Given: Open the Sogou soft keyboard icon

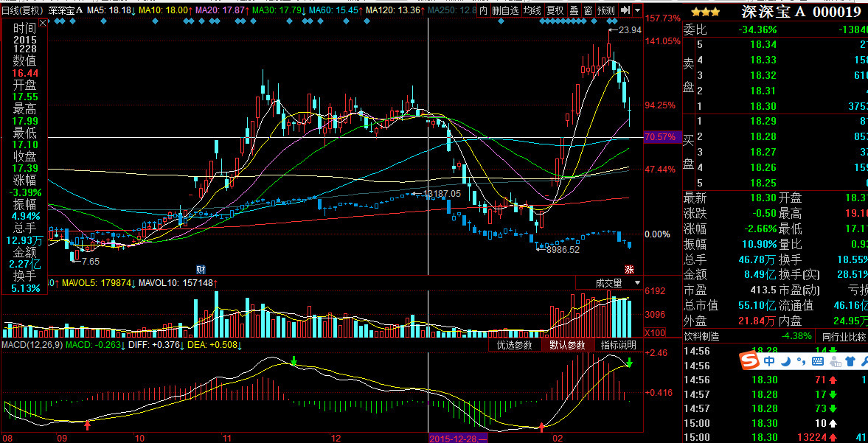Looking at the screenshot, I should (x=817, y=362).
